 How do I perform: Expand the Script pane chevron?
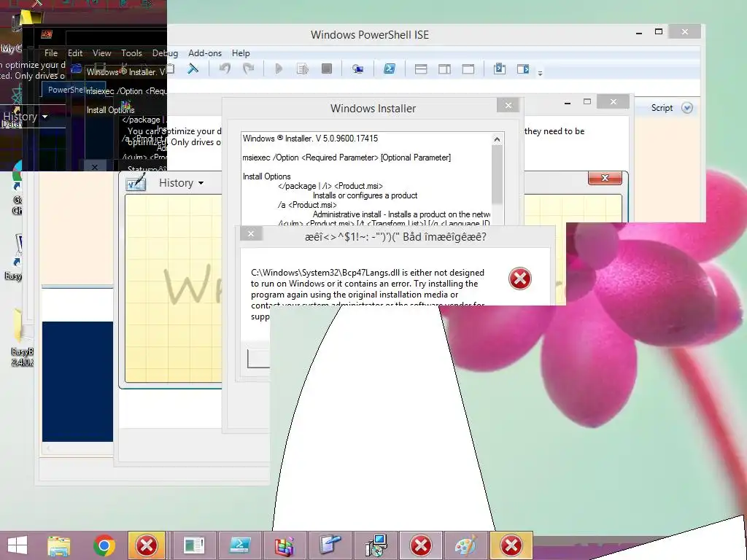687,108
